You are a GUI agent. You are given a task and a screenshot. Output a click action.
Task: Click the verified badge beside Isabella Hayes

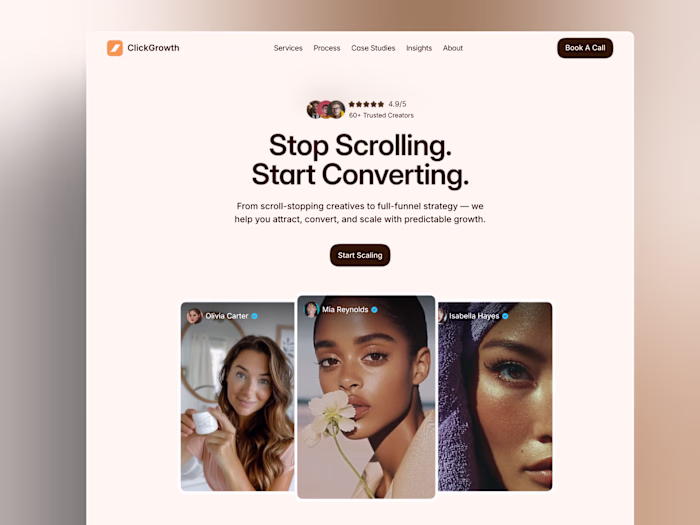tap(505, 316)
